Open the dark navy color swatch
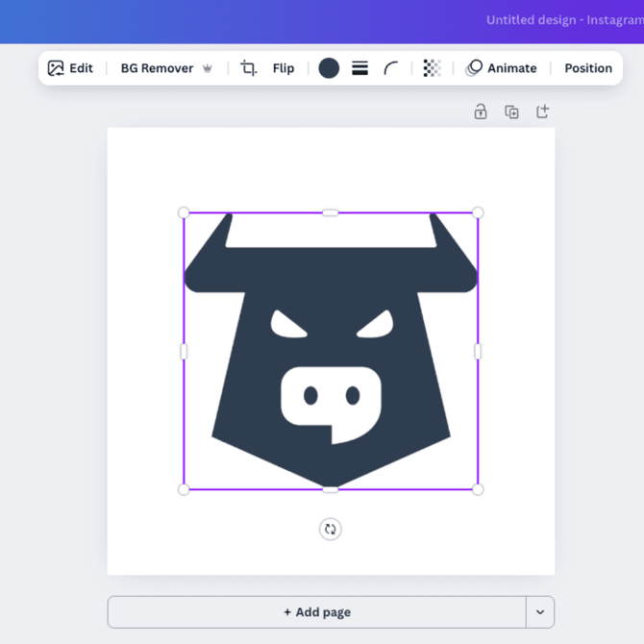The width and height of the screenshot is (644, 644). pos(329,68)
